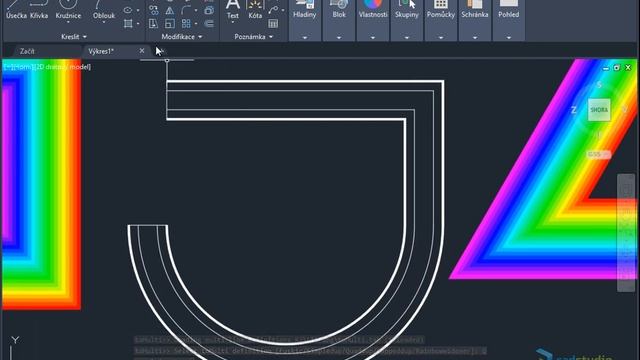
Task: Select the Úsečka line tool
Action: [x=16, y=10]
